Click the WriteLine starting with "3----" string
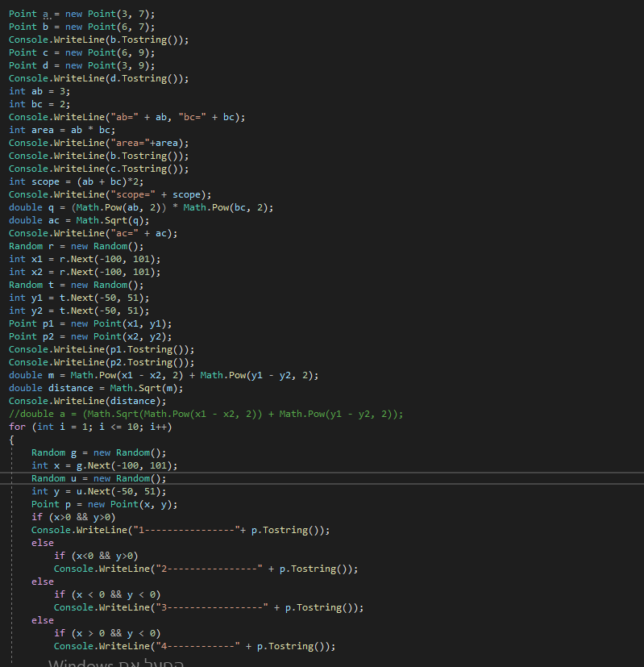 pos(209,607)
